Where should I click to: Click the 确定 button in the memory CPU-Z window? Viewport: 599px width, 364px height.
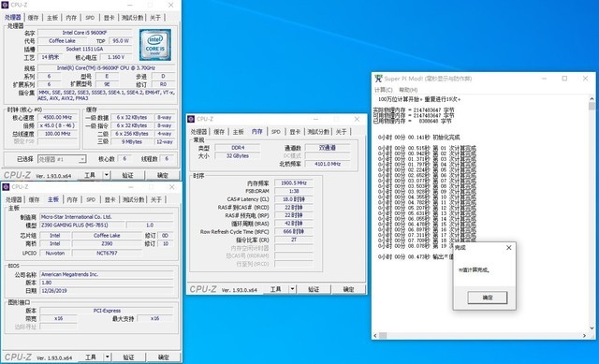click(348, 289)
